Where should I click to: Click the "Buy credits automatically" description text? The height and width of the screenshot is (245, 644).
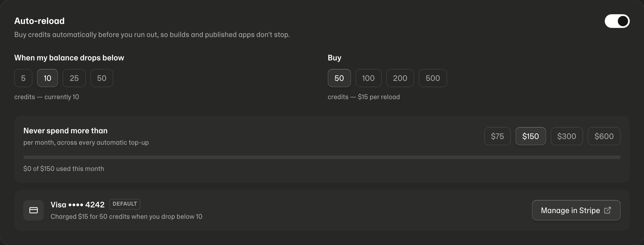point(152,35)
